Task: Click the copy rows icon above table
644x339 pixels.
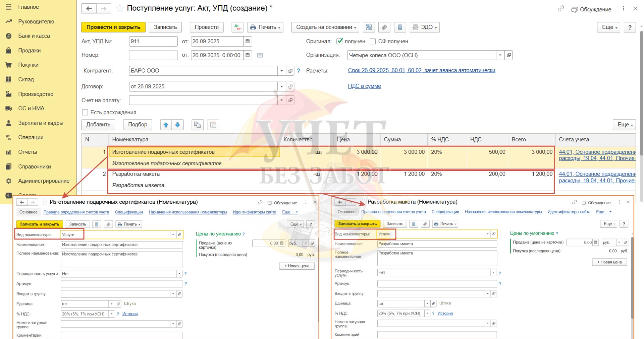Action: click(x=198, y=125)
